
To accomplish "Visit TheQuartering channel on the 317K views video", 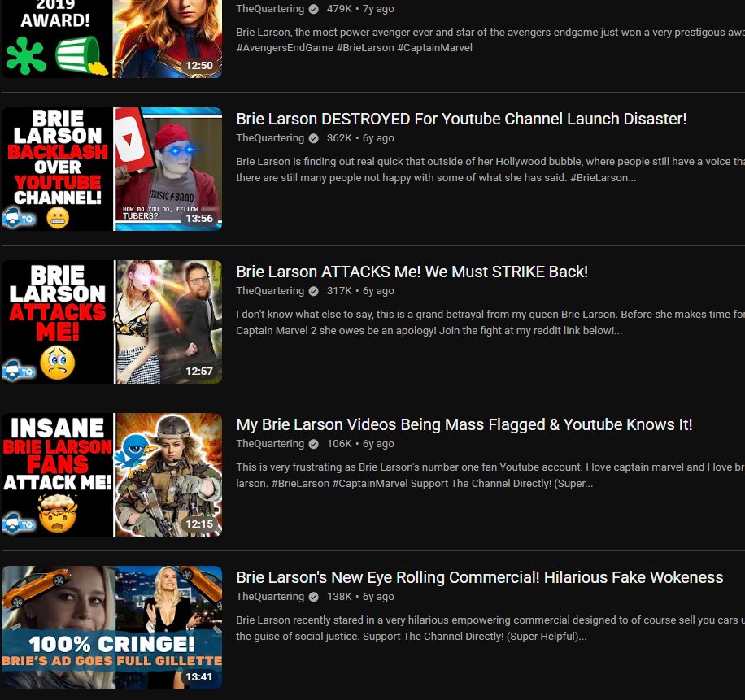I will pyautogui.click(x=270, y=291).
